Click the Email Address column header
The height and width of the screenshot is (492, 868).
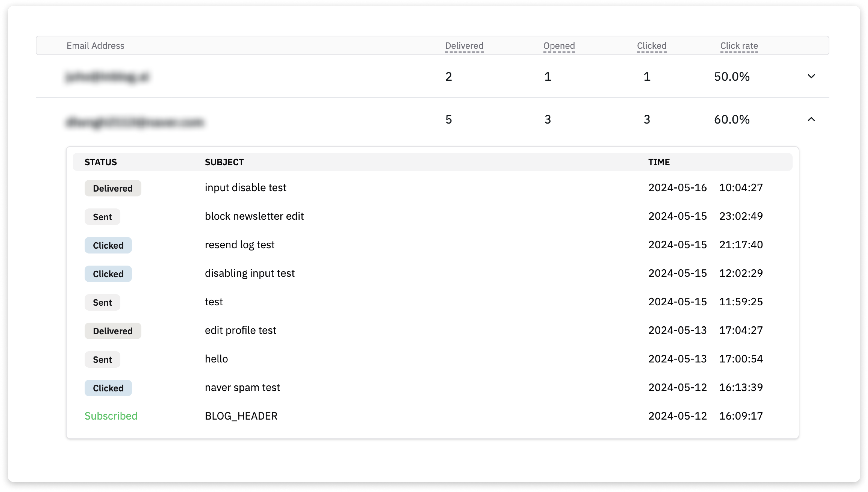tap(95, 46)
